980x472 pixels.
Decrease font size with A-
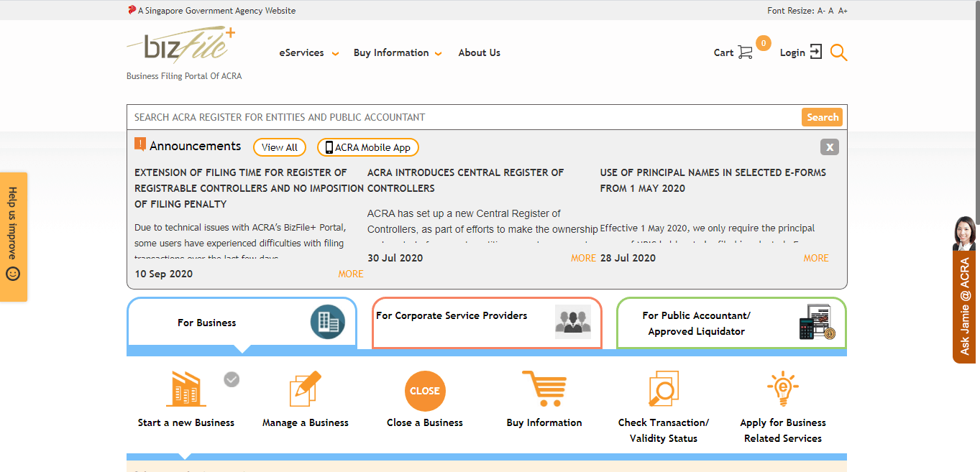click(x=821, y=10)
